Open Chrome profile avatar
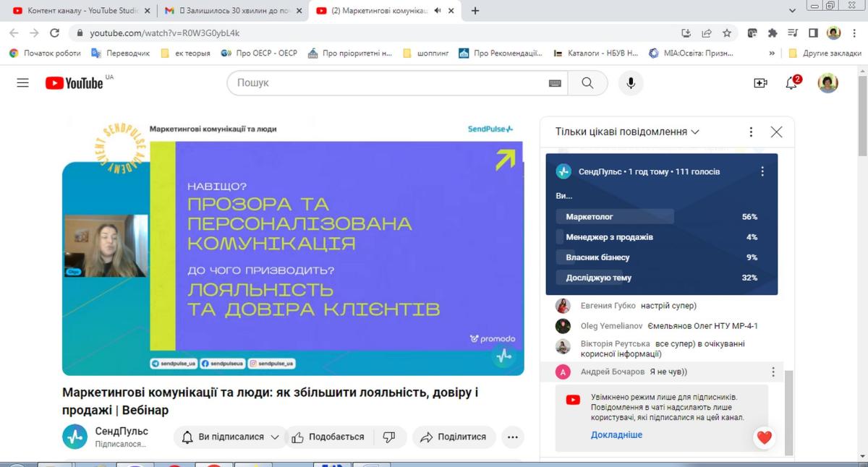868x467 pixels. click(x=834, y=33)
